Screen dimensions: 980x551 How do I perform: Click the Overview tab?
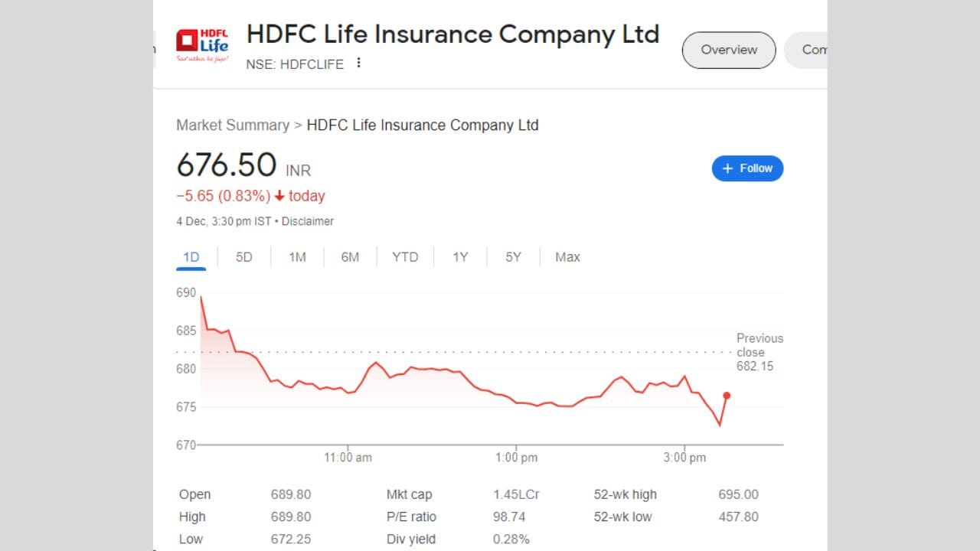(x=728, y=50)
